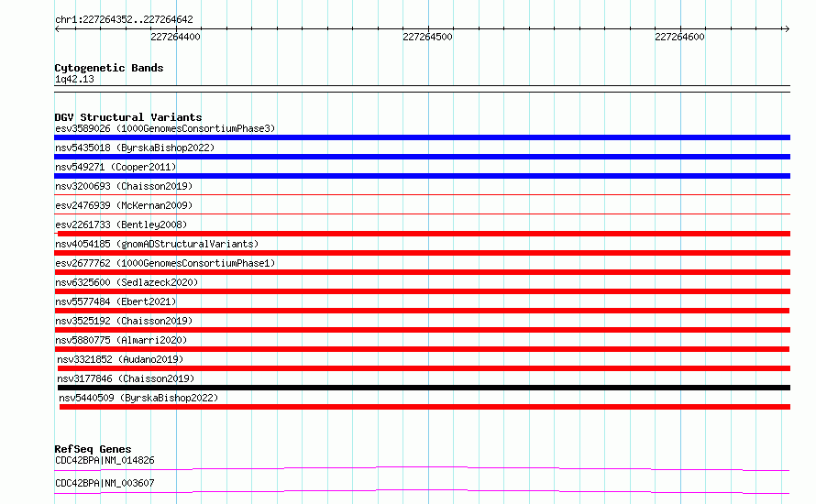Click variant label nsv3177846 (Chaisson2019)
The height and width of the screenshot is (504, 816).
126,378
